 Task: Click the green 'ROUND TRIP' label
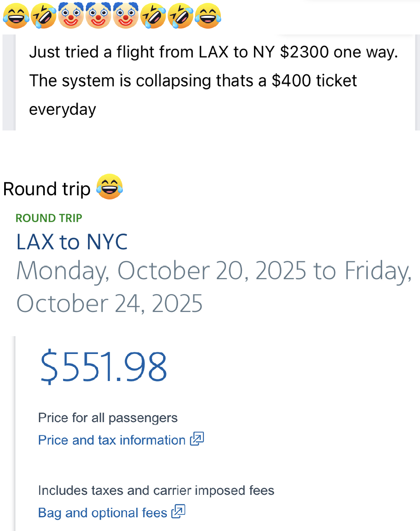point(49,218)
